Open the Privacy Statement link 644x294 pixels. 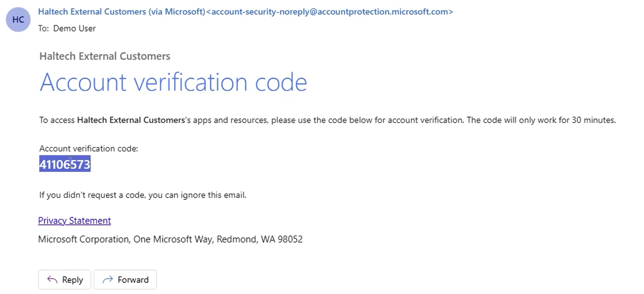pyautogui.click(x=74, y=221)
